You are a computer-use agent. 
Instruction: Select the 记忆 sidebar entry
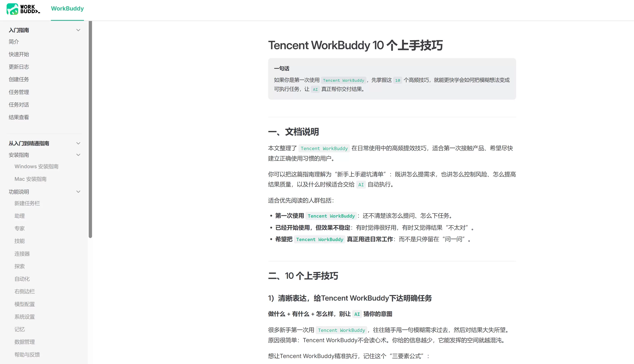coord(20,329)
